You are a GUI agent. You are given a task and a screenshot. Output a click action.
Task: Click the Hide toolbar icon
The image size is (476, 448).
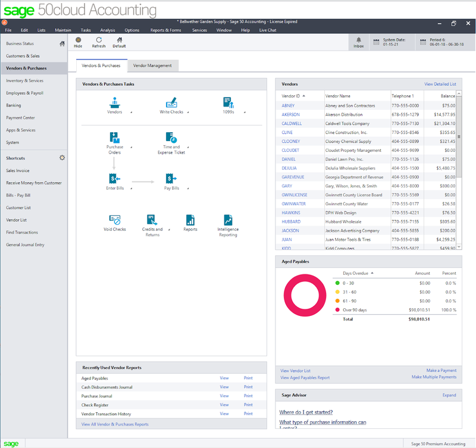coord(78,40)
